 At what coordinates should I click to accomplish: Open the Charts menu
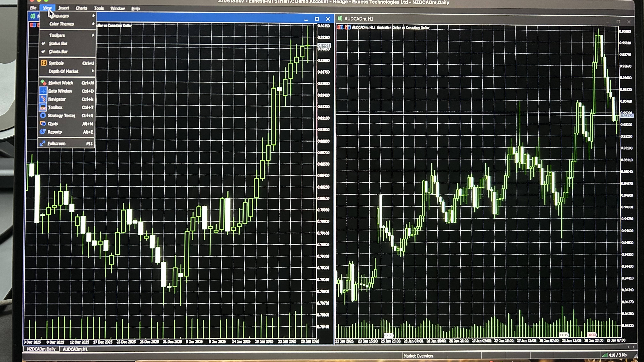81,8
